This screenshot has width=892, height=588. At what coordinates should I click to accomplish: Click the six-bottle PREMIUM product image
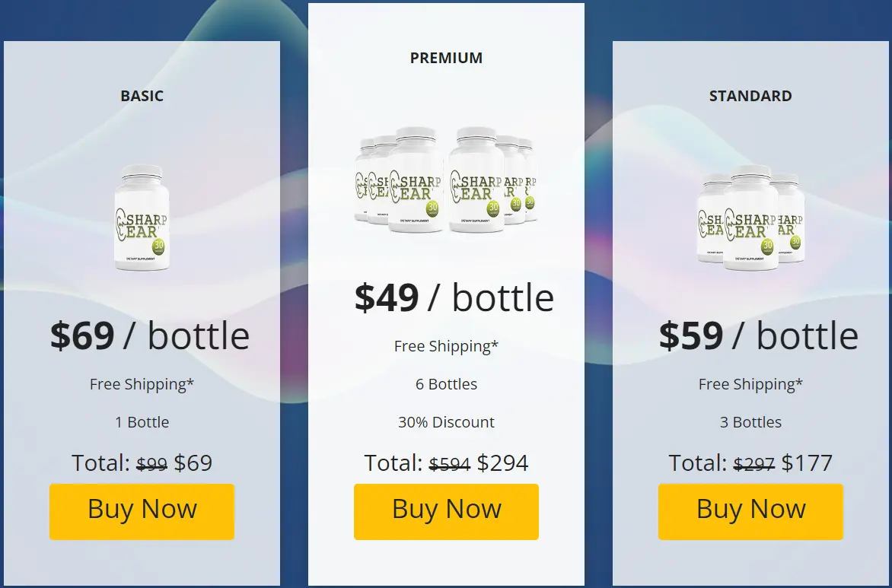pyautogui.click(x=446, y=183)
